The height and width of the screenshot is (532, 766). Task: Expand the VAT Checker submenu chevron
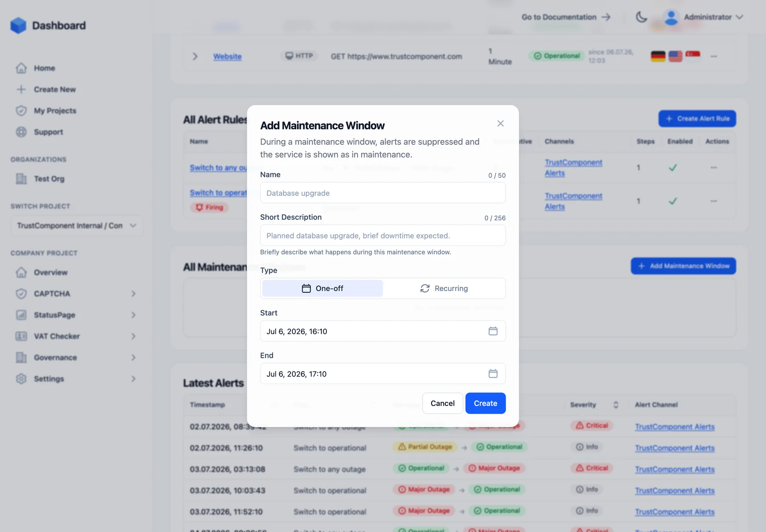(x=133, y=336)
